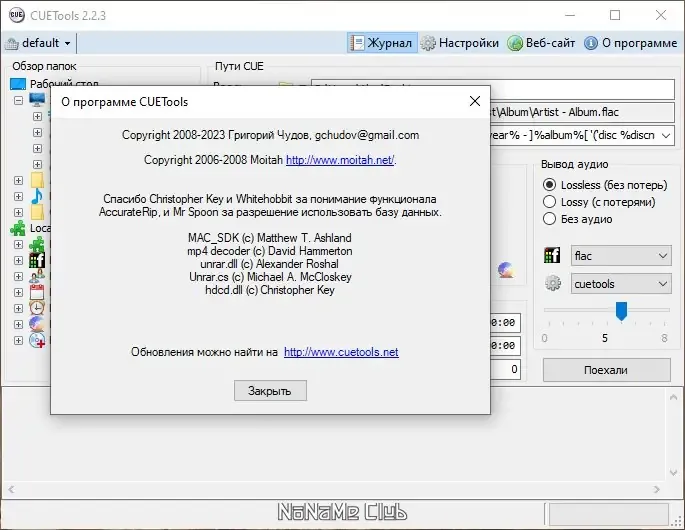
Task: Select the alarm clock icon in tree
Action: 37,308
